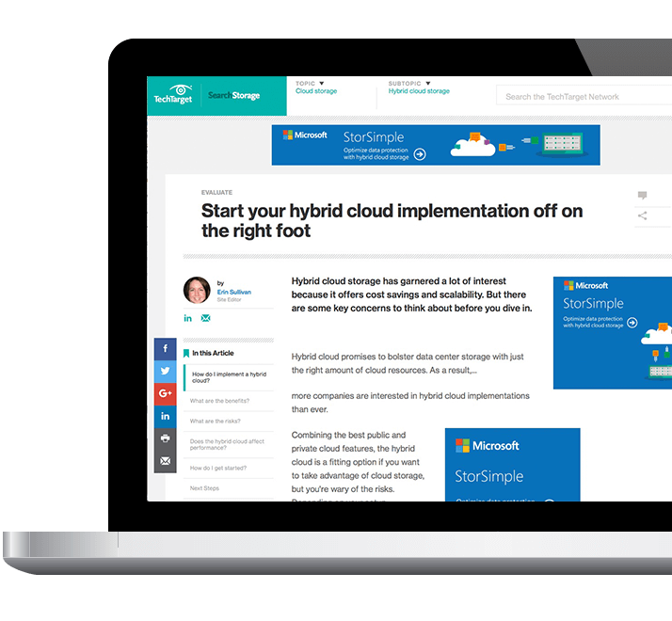The height and width of the screenshot is (621, 672).
Task: Open the comments speech bubble icon
Action: tap(642, 196)
